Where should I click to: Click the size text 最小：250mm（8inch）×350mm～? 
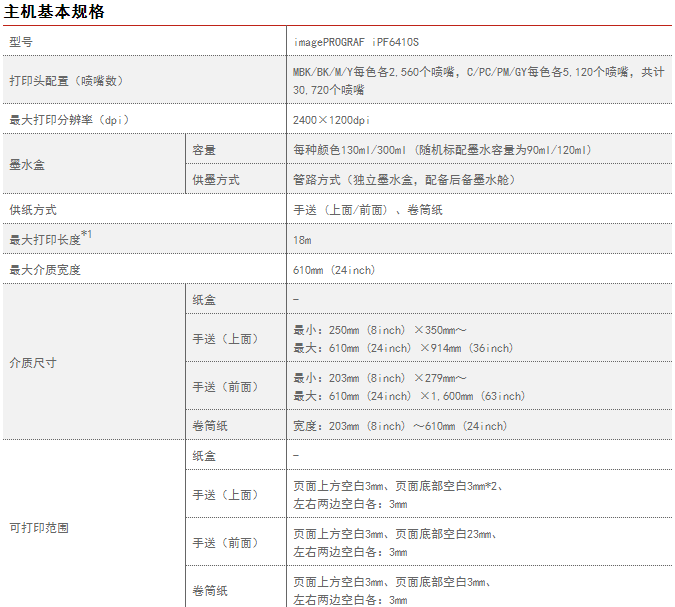pos(380,330)
